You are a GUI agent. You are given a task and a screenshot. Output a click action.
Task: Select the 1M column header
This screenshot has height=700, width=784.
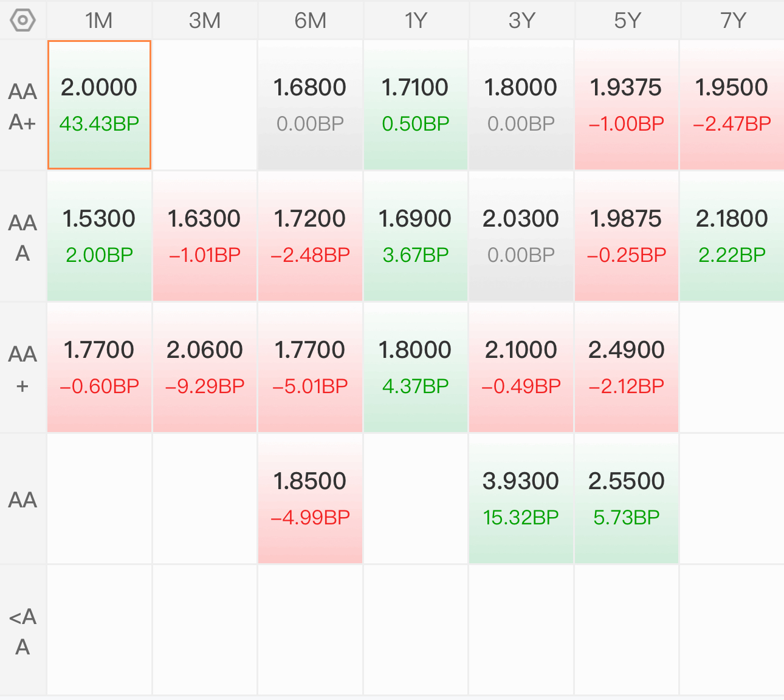(x=99, y=21)
